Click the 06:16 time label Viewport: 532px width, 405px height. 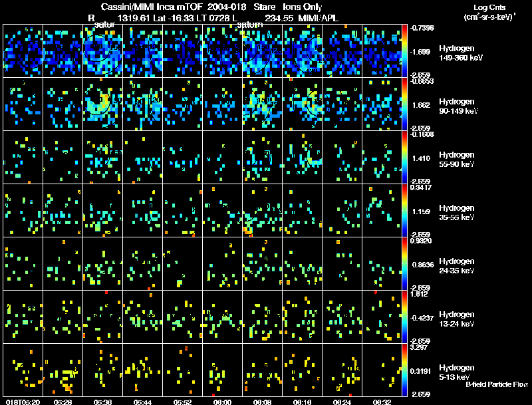click(302, 402)
